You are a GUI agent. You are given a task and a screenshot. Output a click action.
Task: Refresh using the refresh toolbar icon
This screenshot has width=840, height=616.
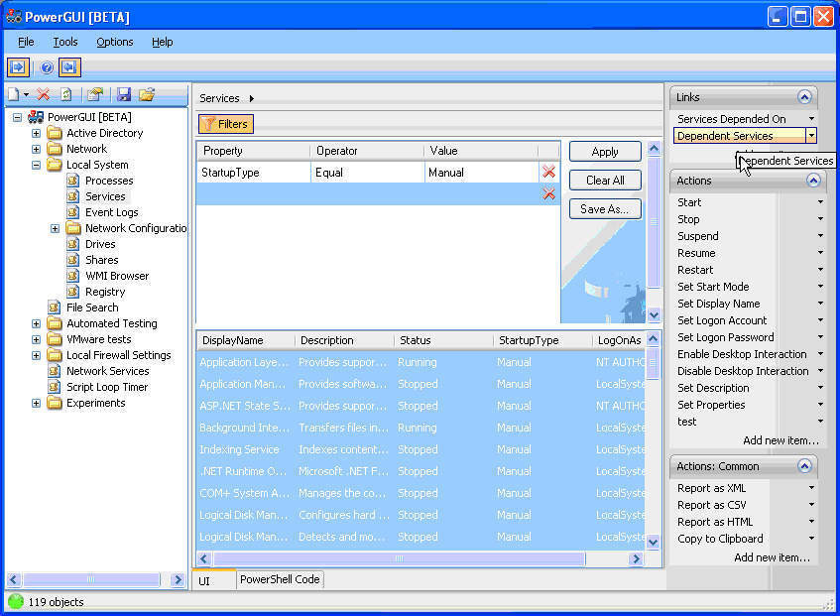tap(64, 94)
